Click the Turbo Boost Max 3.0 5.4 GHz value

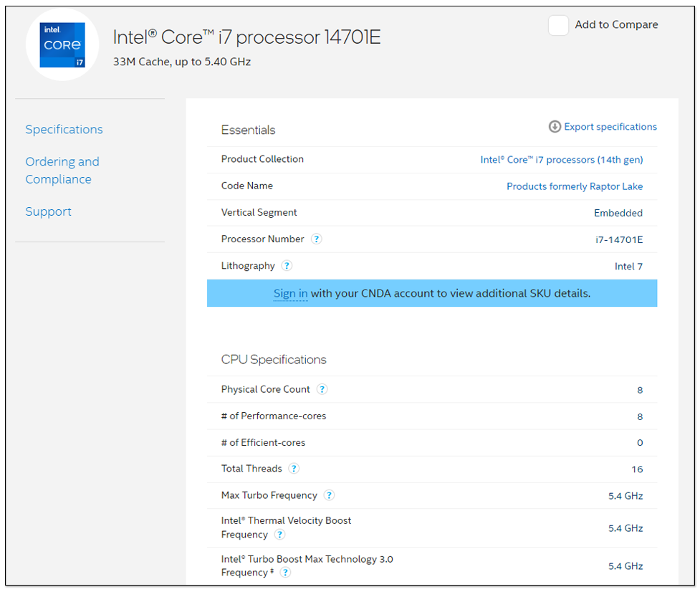pyautogui.click(x=625, y=566)
